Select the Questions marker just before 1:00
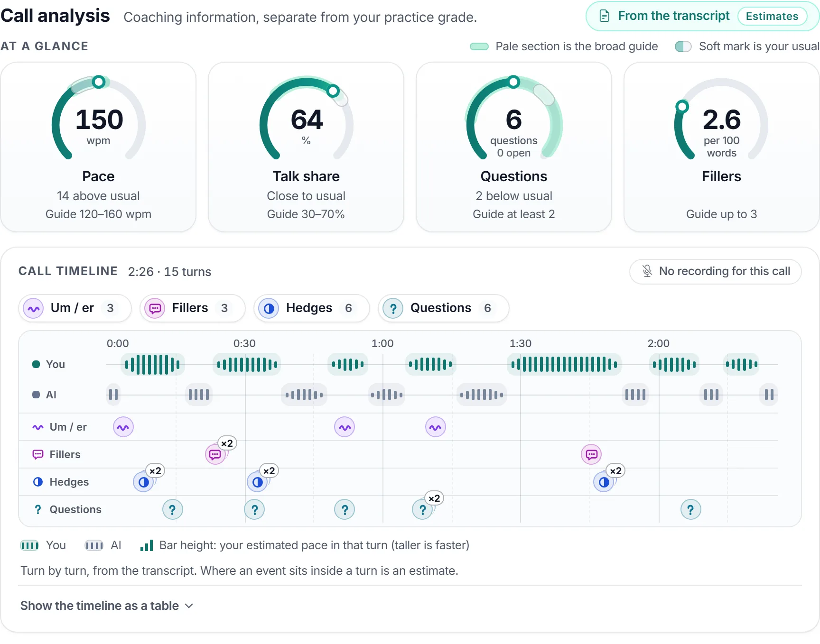Image resolution: width=820 pixels, height=644 pixels. 345,510
